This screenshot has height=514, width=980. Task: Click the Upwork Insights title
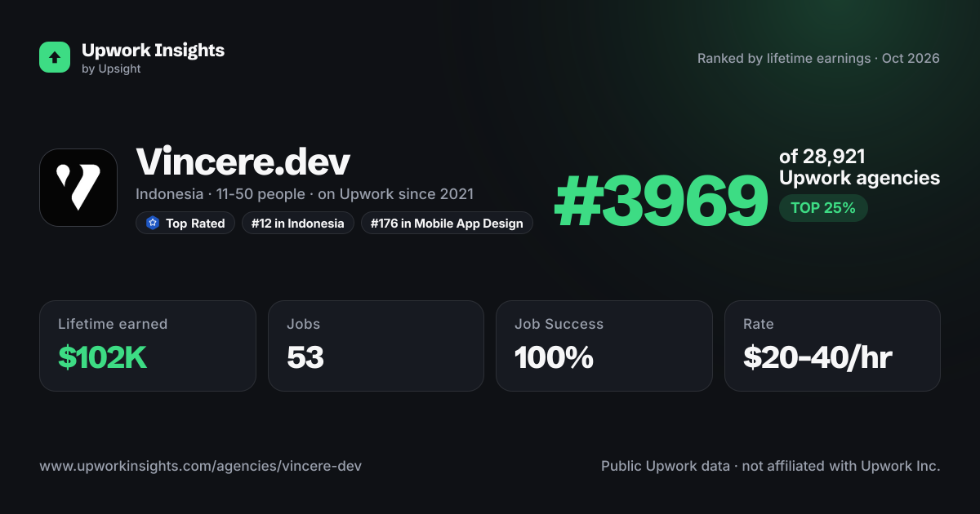tap(154, 50)
